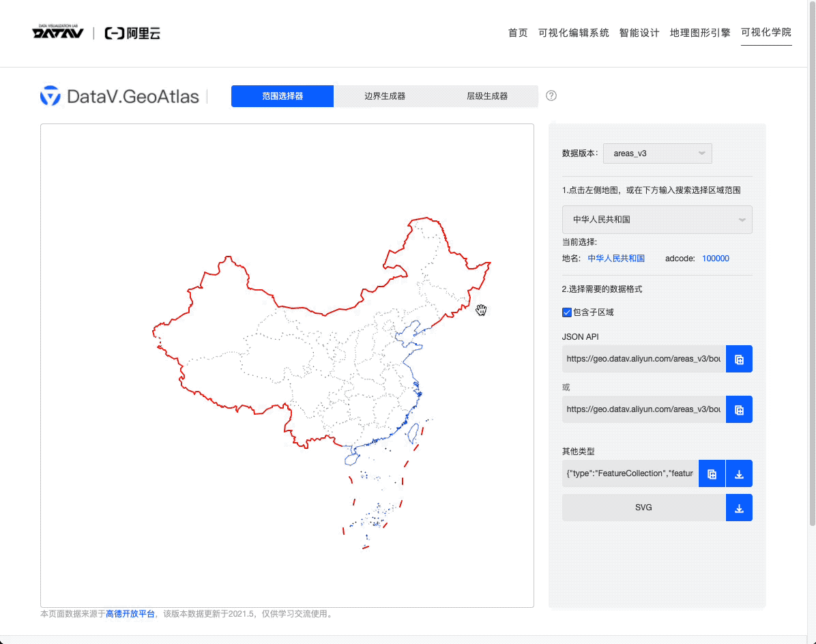The width and height of the screenshot is (816, 644).
Task: Click Hainan island on the map
Action: tap(352, 459)
